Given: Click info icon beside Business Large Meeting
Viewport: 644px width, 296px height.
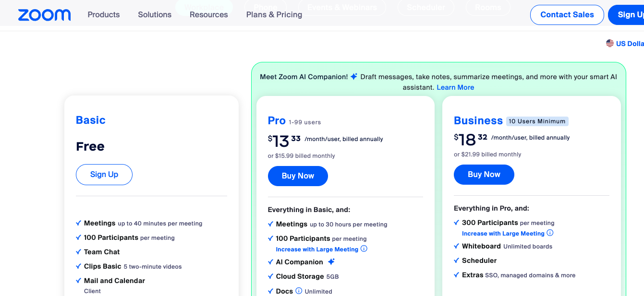Looking at the screenshot, I should click(550, 233).
